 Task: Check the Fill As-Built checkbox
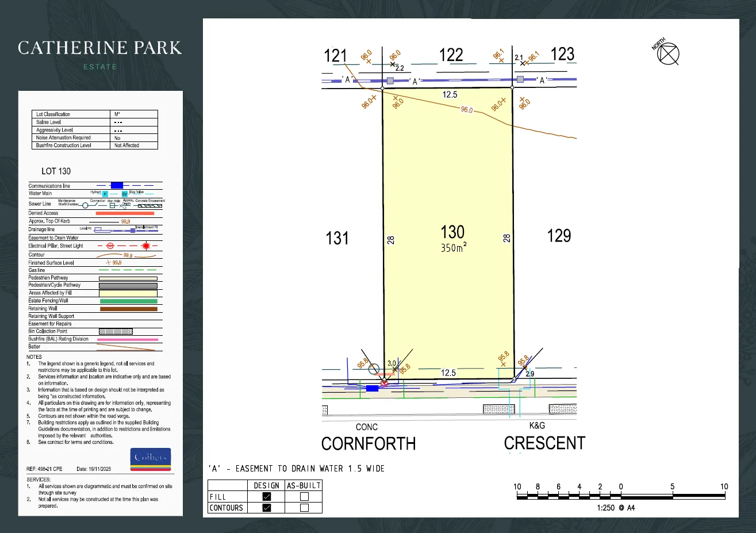(x=304, y=497)
